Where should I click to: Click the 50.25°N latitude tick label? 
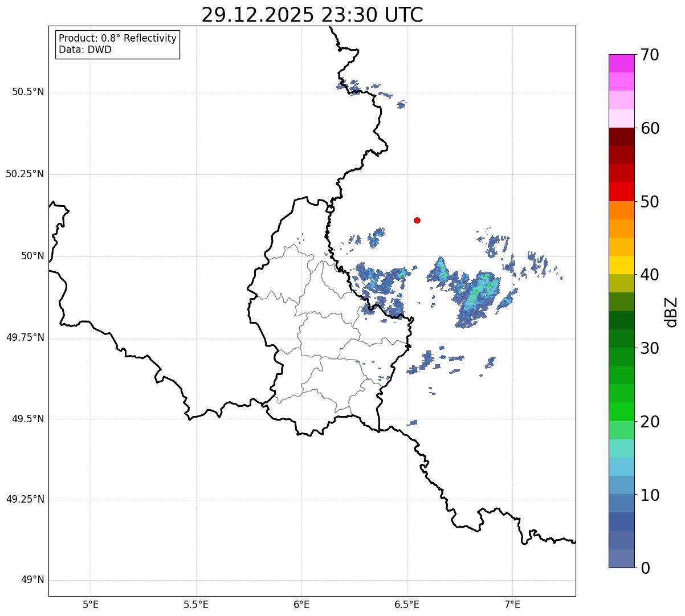(x=25, y=174)
